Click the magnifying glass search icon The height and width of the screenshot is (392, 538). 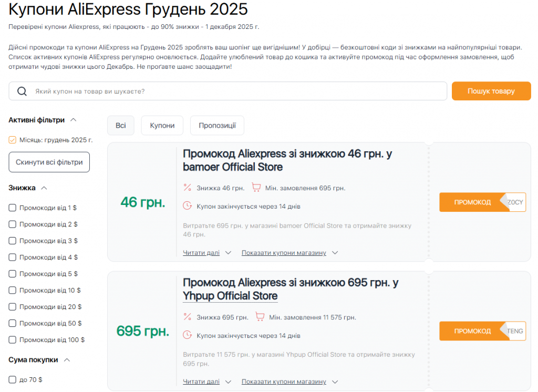22,91
